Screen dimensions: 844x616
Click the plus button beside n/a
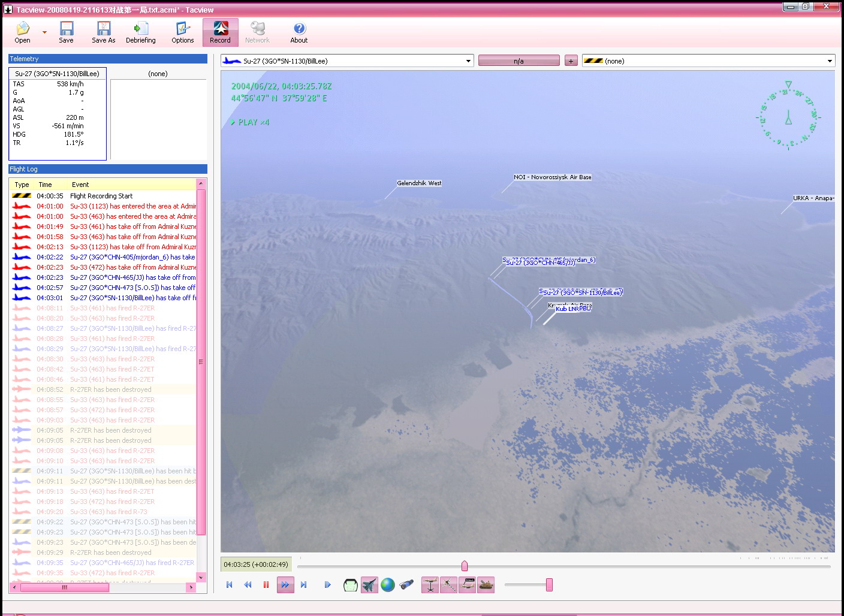[x=571, y=61]
